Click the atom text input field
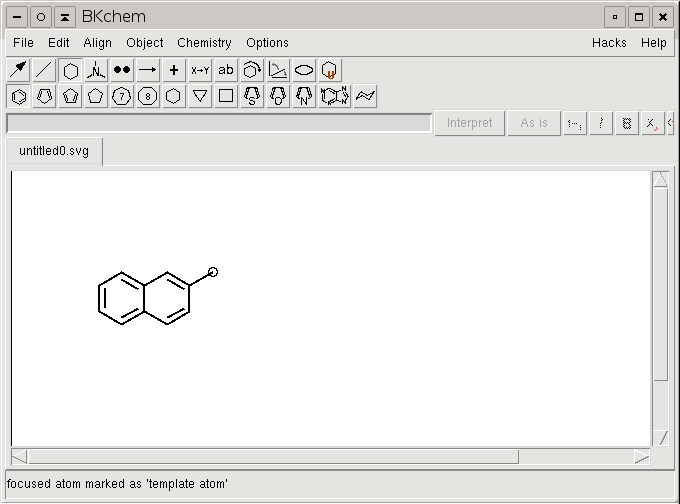The height and width of the screenshot is (504, 680). click(218, 123)
